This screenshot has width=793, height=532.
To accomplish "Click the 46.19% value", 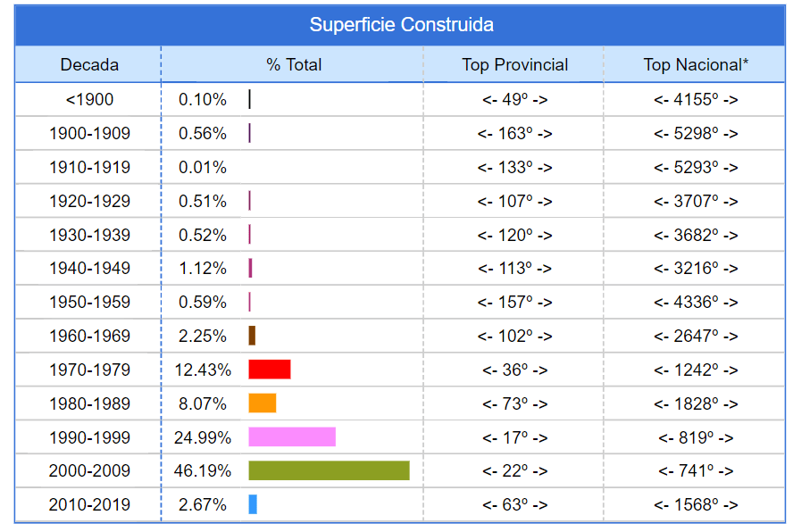I will coord(203,470).
